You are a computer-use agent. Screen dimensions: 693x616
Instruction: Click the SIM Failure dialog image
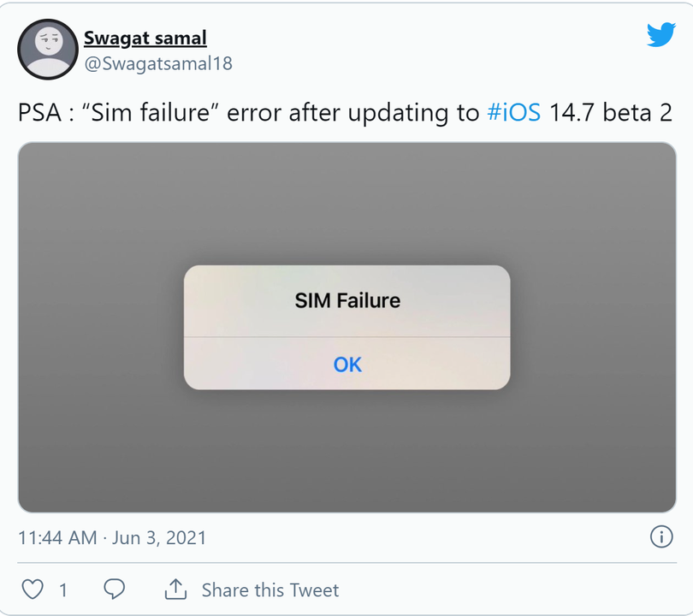(346, 328)
